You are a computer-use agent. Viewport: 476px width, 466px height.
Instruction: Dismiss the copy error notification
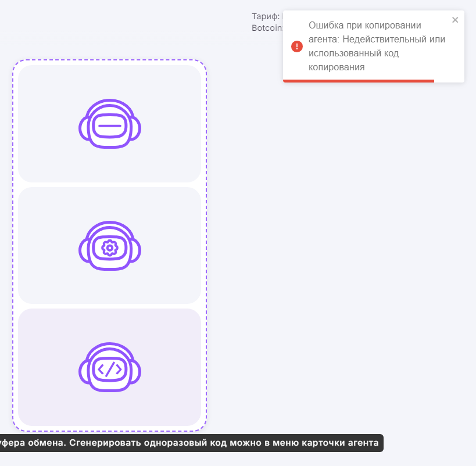tap(455, 20)
